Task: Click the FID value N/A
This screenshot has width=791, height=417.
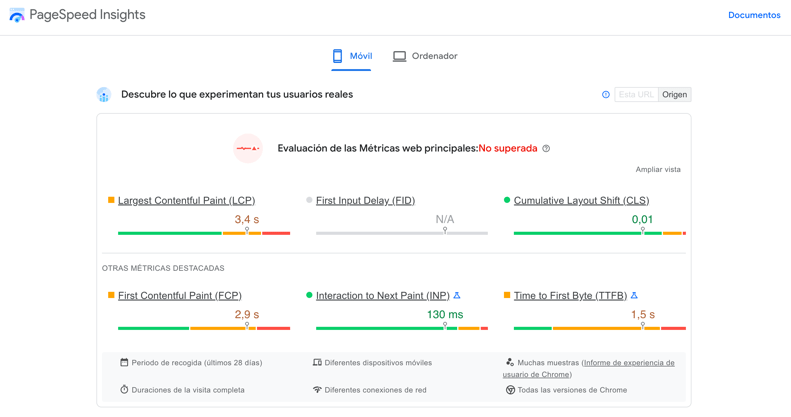Action: [x=445, y=219]
